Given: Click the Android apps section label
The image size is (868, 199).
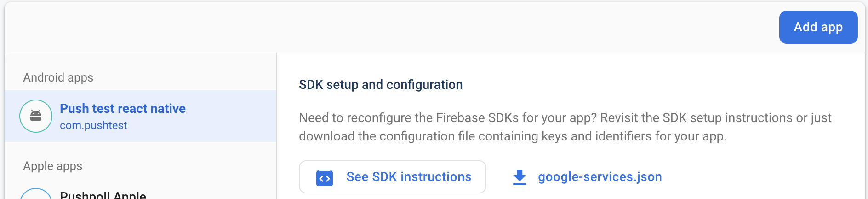Looking at the screenshot, I should [x=58, y=77].
